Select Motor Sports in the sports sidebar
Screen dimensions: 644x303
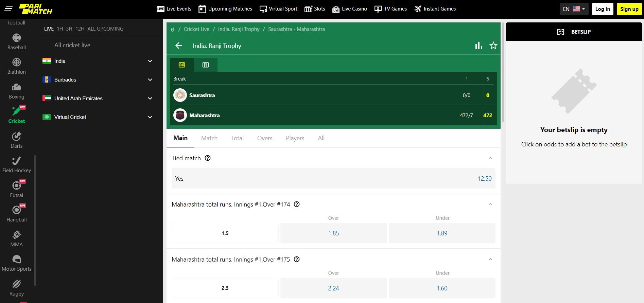tap(17, 264)
